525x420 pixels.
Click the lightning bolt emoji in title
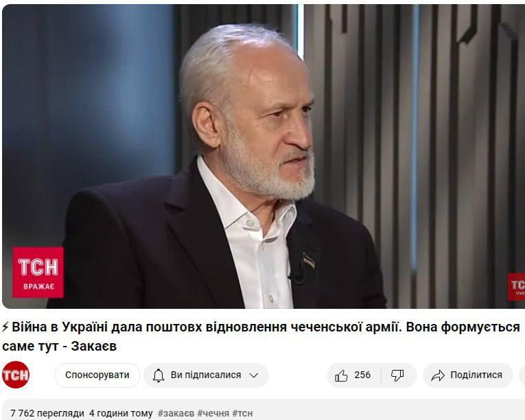[5, 327]
